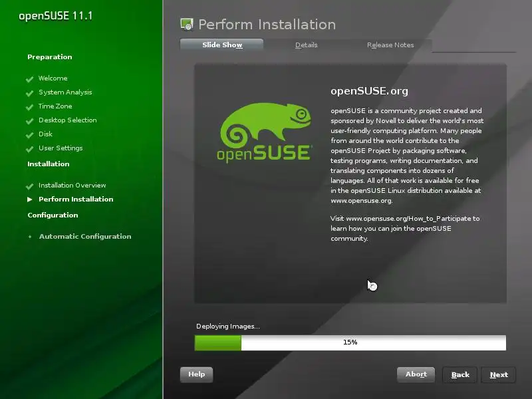Click the Perform Installation header icon
Viewport: 532px width, 399px height.
[x=187, y=25]
